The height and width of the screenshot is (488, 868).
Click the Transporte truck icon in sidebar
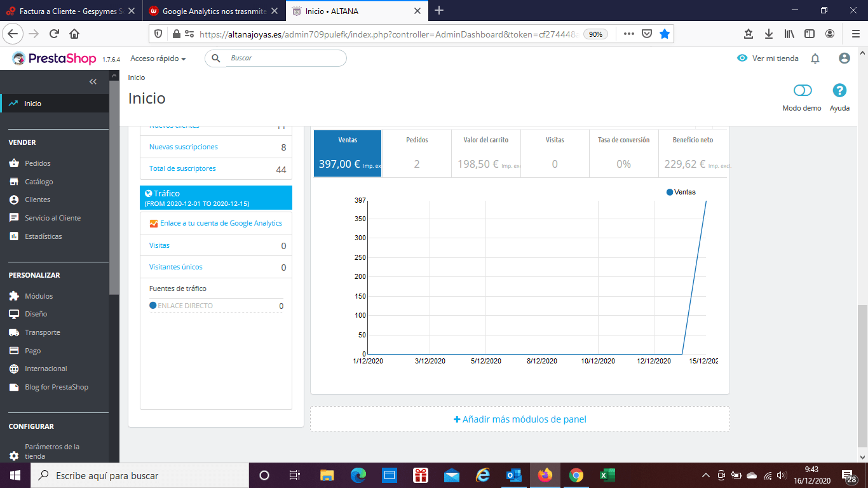click(x=14, y=332)
